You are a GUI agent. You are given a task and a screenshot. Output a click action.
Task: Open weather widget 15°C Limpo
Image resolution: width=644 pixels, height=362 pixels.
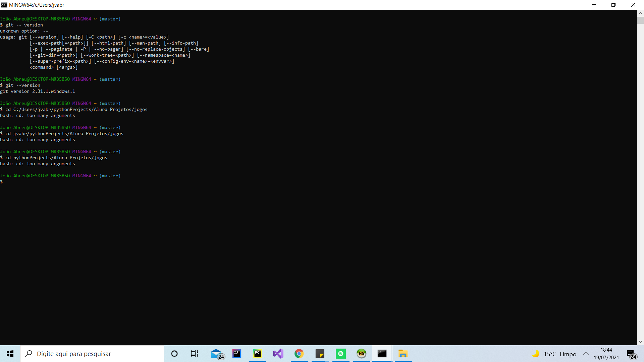click(x=554, y=354)
